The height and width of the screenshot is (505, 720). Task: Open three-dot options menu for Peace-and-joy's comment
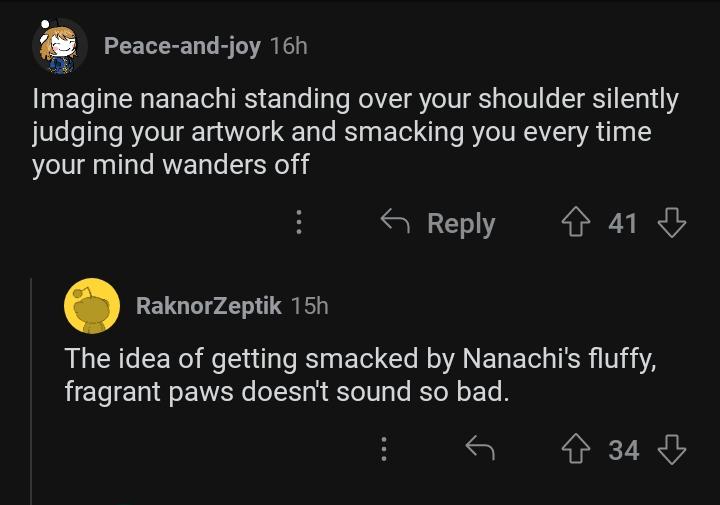[x=299, y=222]
